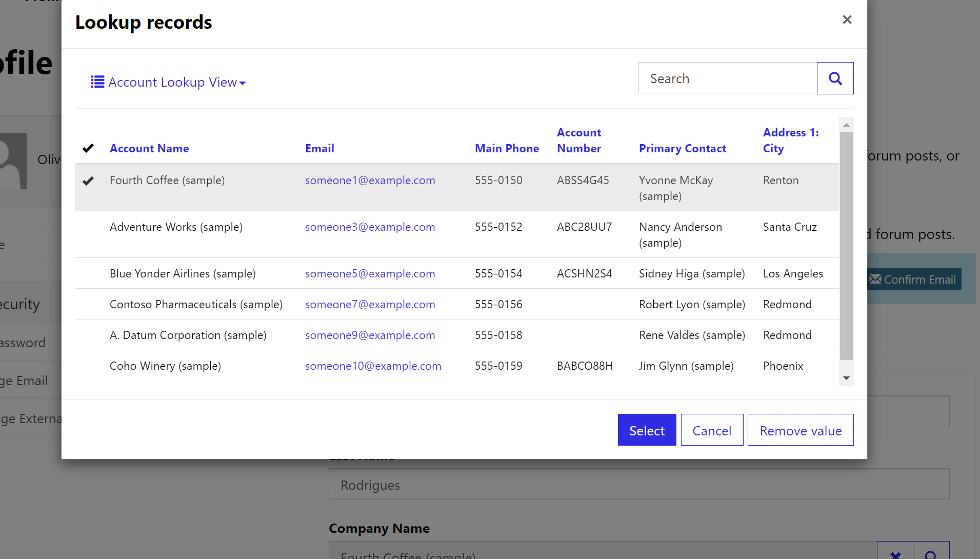980x559 pixels.
Task: Toggle the checkmark on Fourth Coffee row
Action: tap(88, 181)
